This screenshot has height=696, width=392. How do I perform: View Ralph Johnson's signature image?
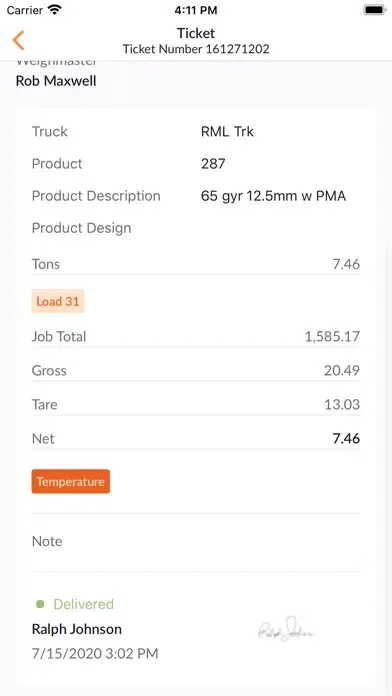click(286, 629)
